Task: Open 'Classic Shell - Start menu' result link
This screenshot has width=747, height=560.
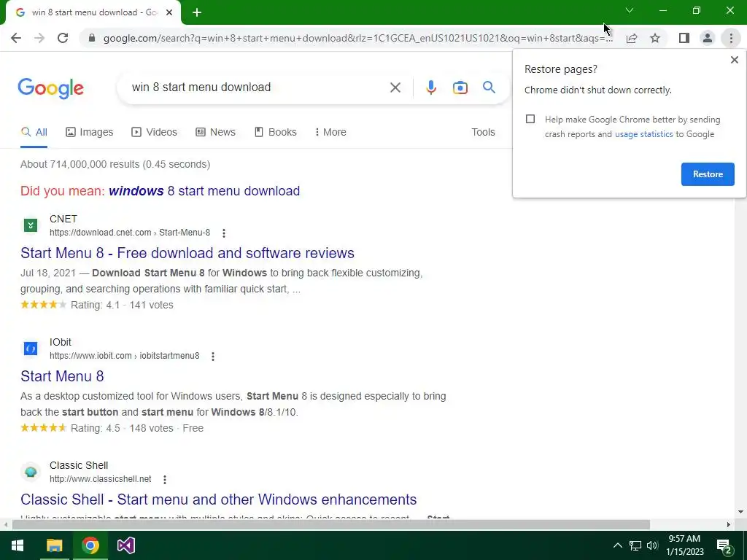Action: (x=219, y=499)
